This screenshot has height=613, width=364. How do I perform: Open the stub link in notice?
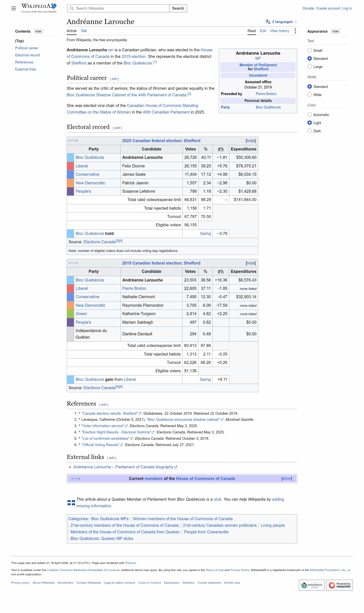(217, 499)
